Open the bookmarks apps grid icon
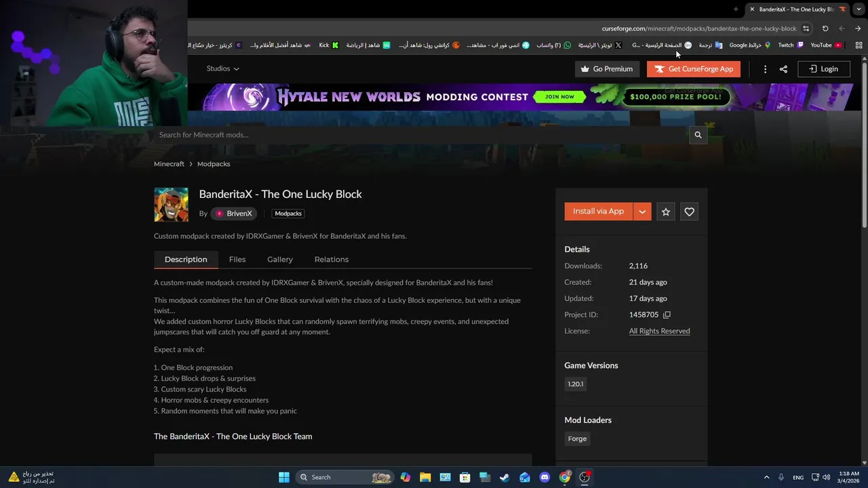The width and height of the screenshot is (868, 488). pyautogui.click(x=859, y=45)
